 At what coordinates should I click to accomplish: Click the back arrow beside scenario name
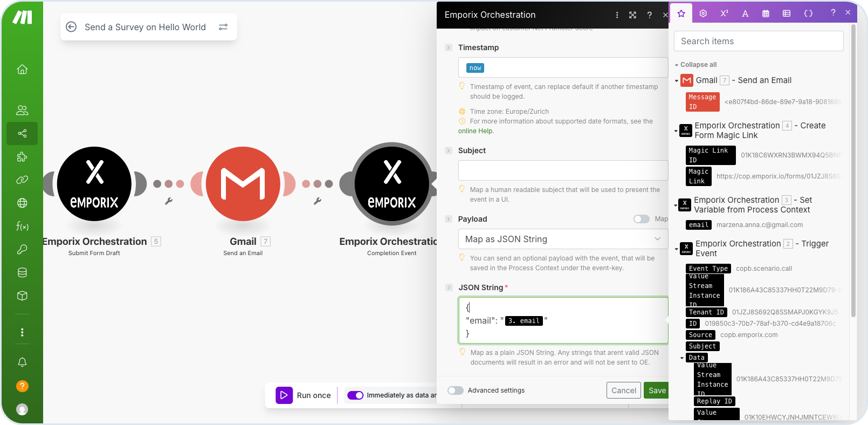(71, 27)
